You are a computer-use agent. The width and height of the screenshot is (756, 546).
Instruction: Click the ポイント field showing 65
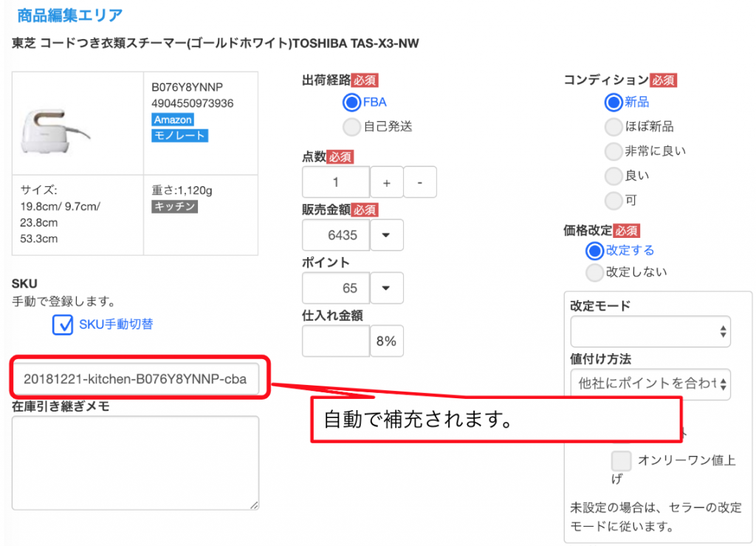[336, 288]
